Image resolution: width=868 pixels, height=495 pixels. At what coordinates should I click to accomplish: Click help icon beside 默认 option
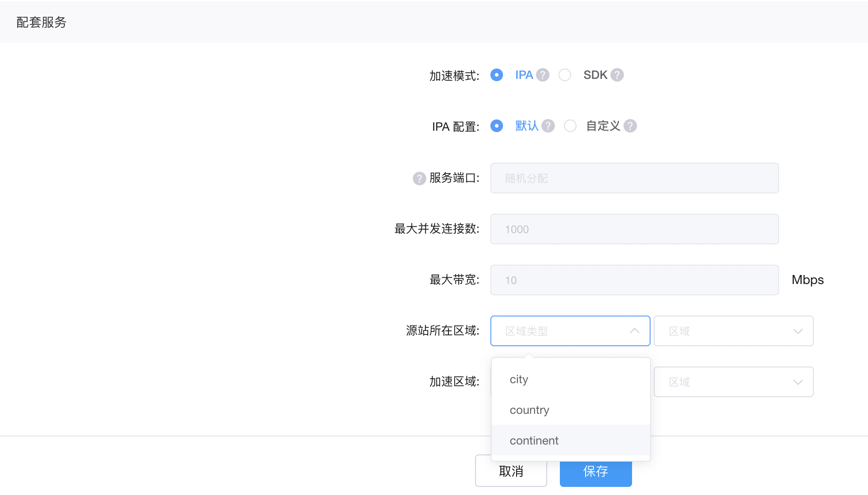pos(548,126)
